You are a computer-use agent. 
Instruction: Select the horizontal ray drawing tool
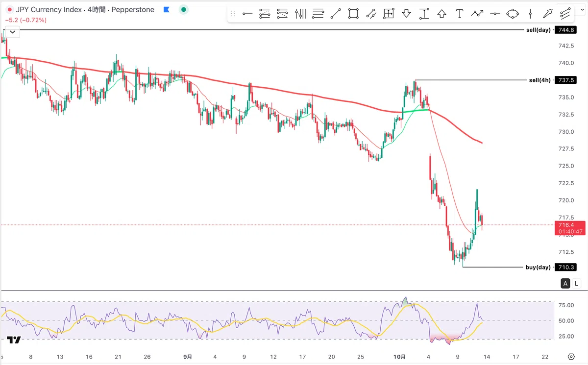247,14
